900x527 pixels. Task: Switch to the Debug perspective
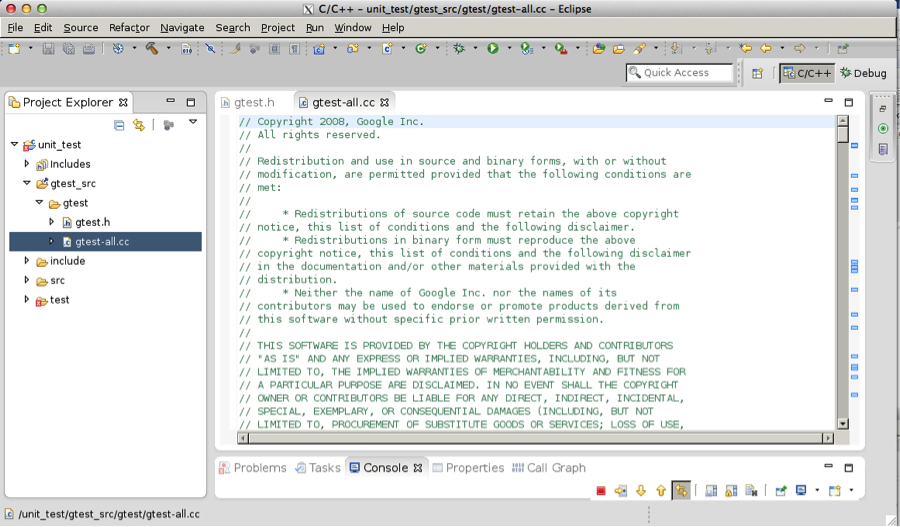click(x=863, y=73)
